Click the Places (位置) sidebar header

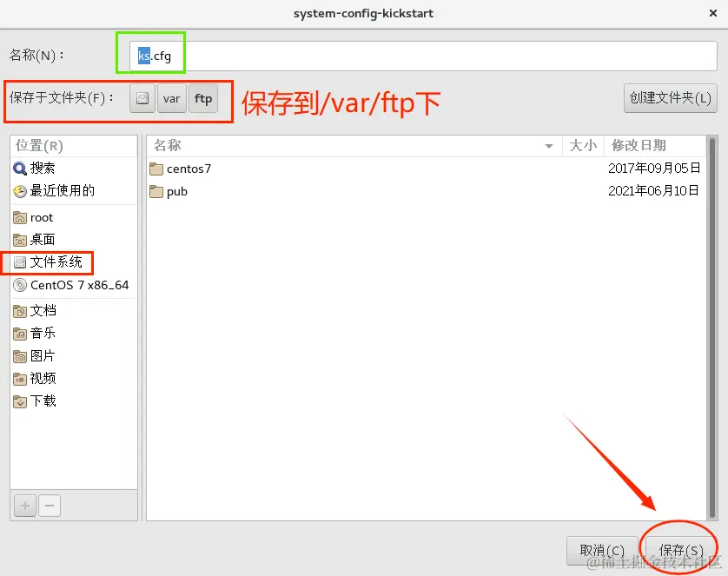coord(73,146)
